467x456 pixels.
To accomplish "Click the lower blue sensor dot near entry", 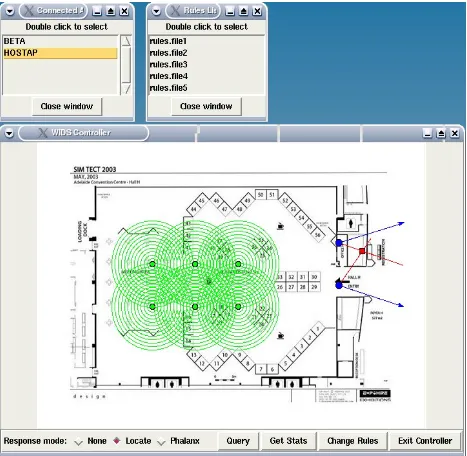I will tap(339, 285).
